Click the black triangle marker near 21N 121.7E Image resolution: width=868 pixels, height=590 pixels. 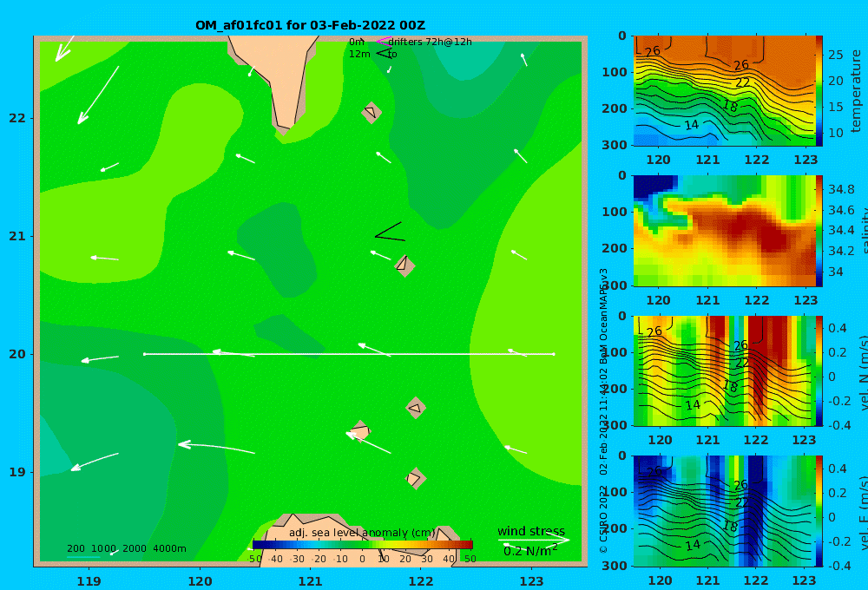click(x=390, y=232)
